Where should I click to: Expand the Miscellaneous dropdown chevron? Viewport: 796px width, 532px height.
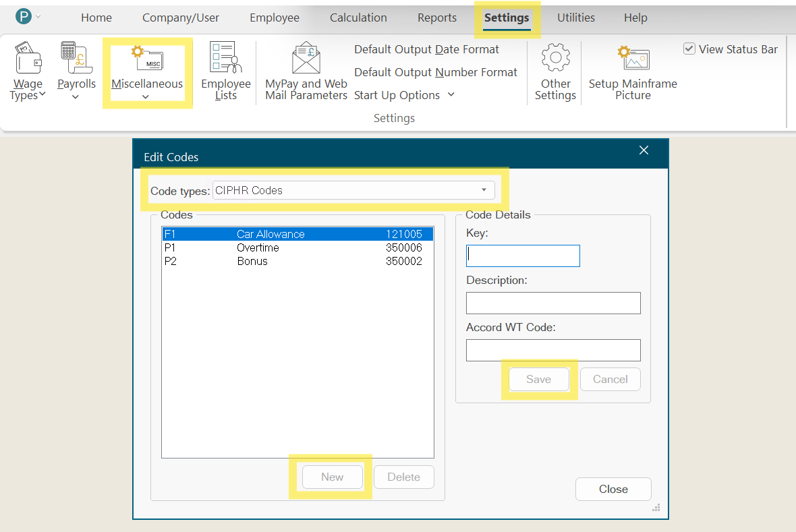pyautogui.click(x=146, y=97)
